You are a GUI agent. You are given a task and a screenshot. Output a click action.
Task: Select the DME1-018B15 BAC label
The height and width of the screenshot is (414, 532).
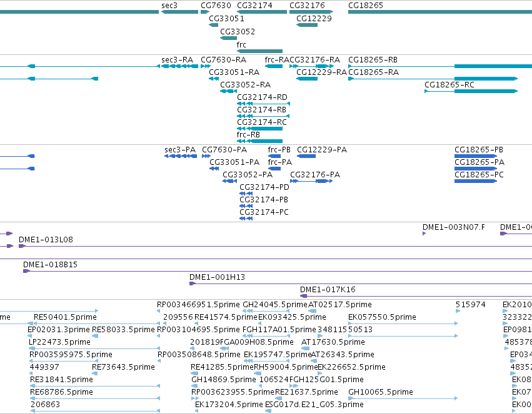[50, 265]
